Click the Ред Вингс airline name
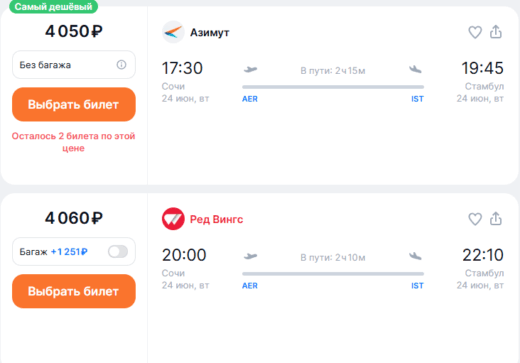The height and width of the screenshot is (363, 520). tap(216, 219)
